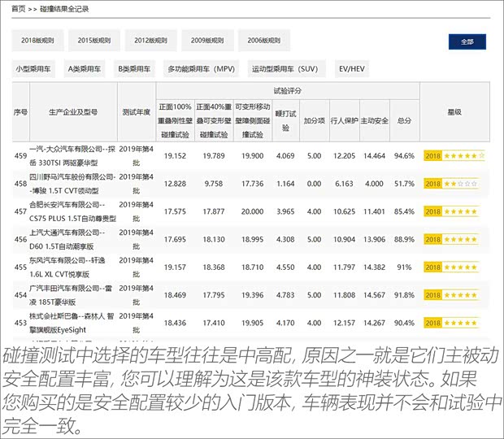Click the 鞭打试验 column header
Viewport: 504px width, 439px height.
(286, 120)
